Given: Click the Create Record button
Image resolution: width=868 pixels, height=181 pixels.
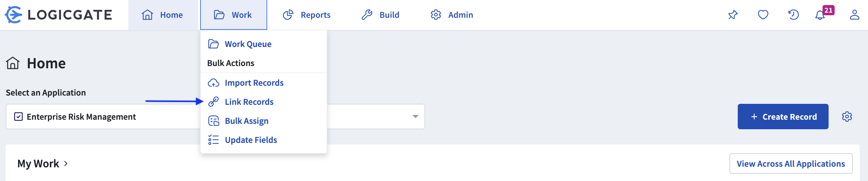Looking at the screenshot, I should click(x=783, y=117).
